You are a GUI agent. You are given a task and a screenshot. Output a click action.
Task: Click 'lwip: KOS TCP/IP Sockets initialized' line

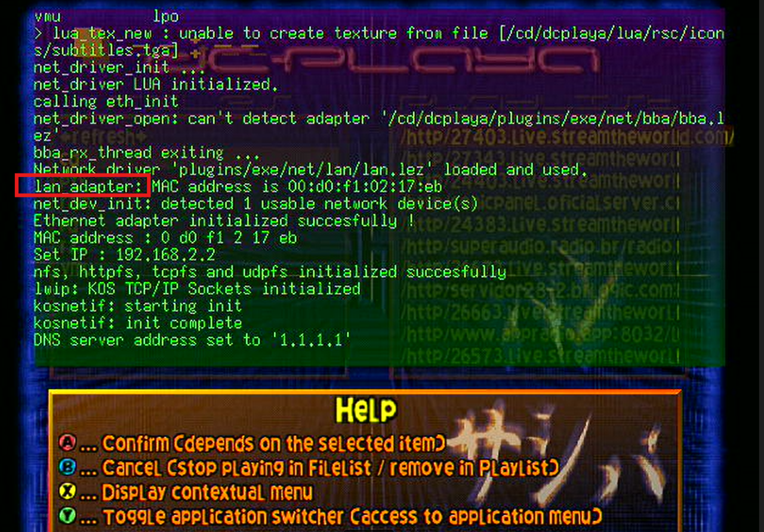click(197, 289)
